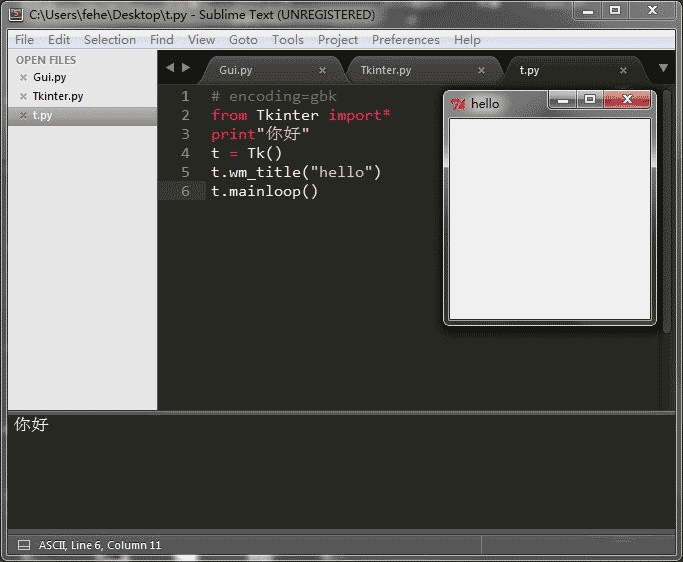Click the '# encoding=gbk' comment line
Viewport: 683px width, 562px height.
point(274,96)
